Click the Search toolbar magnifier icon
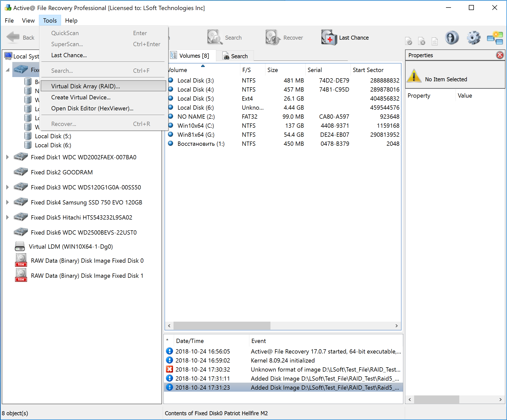Screen dimensions: 507x420 pos(215,37)
